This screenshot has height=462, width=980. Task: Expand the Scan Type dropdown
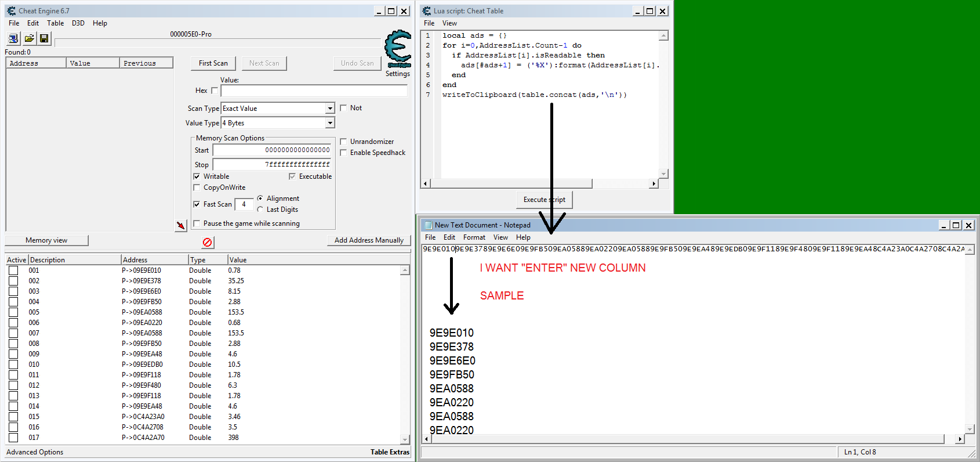[x=329, y=109]
